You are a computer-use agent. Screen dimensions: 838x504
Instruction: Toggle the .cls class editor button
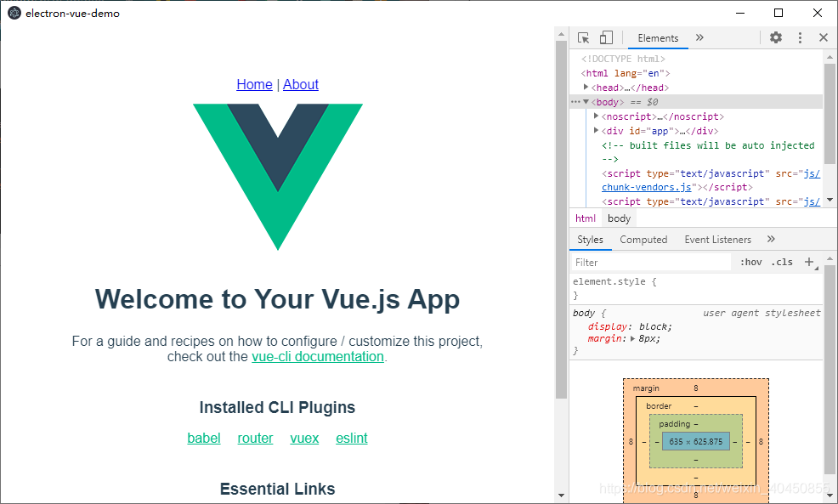click(x=782, y=262)
